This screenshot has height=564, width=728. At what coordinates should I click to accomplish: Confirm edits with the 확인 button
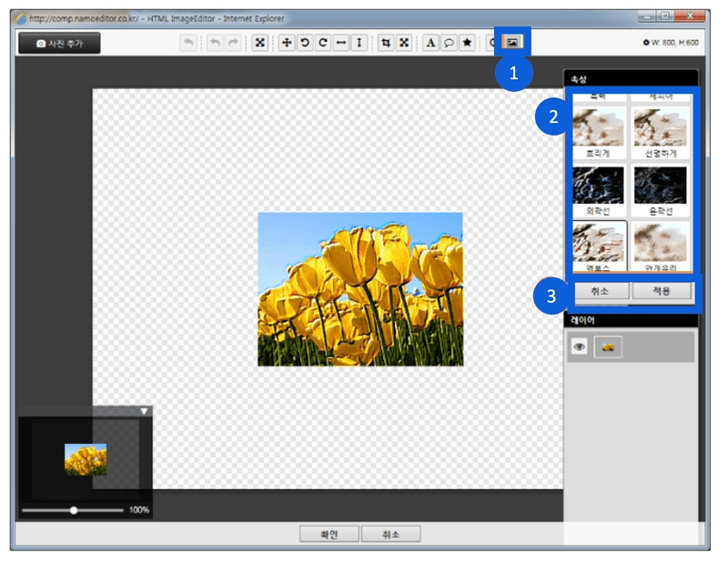click(x=329, y=535)
